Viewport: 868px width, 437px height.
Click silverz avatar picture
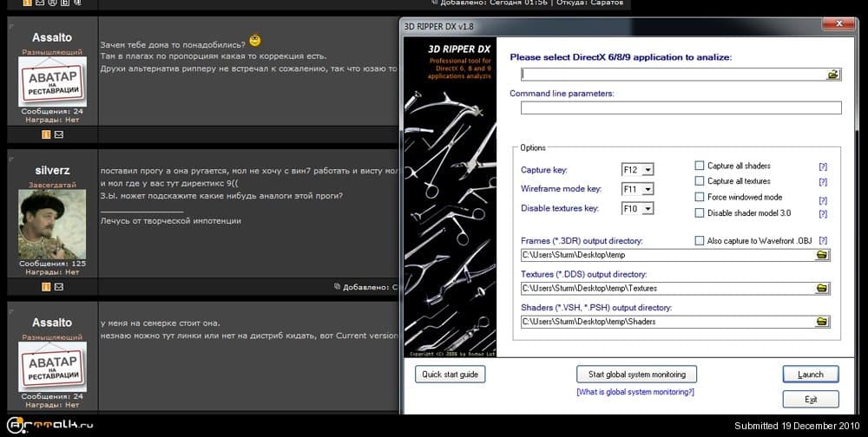[x=52, y=224]
